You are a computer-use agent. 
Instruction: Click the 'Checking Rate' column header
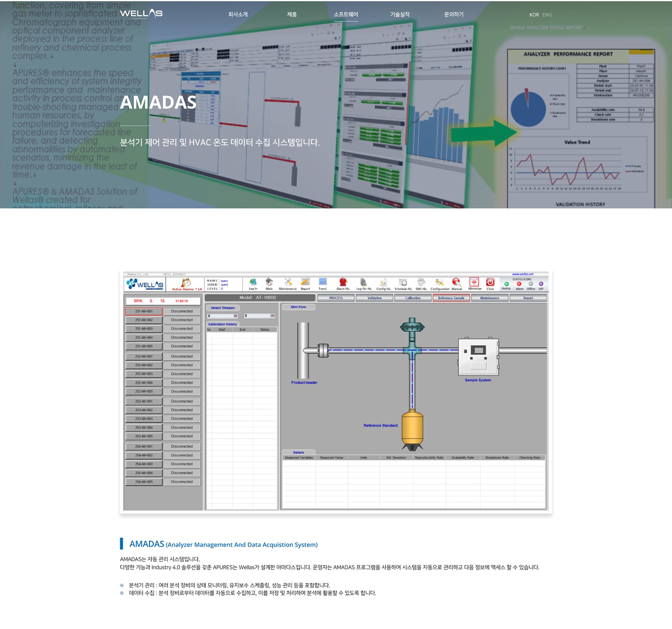[x=530, y=458]
